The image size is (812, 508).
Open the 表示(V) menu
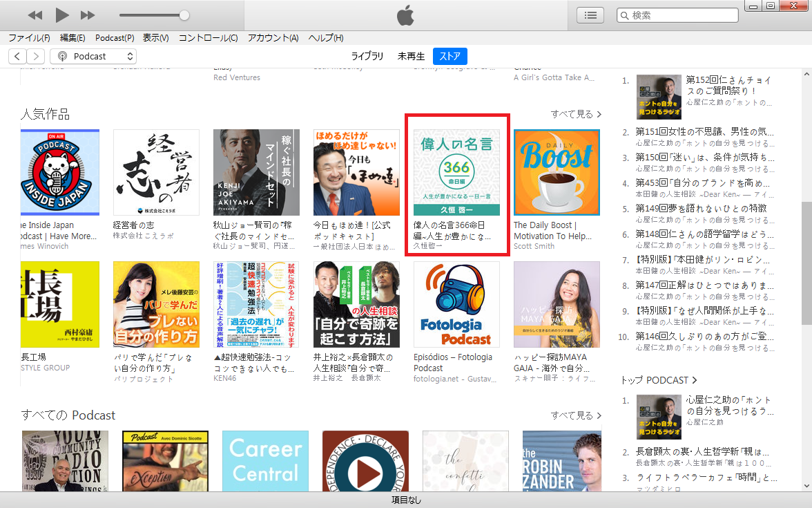(156, 38)
